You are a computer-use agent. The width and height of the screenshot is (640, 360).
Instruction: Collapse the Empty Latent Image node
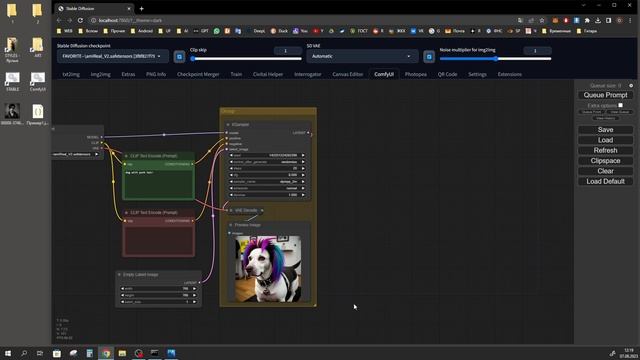coord(119,275)
